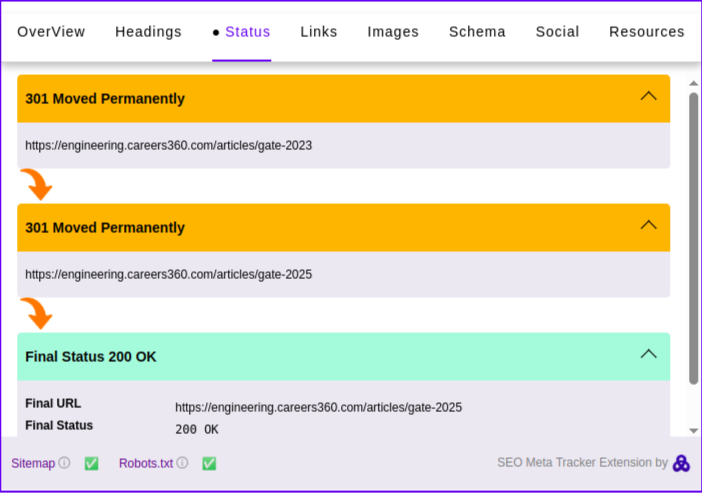Viewport: 702px width, 493px height.
Task: Open the Resources tab
Action: [x=647, y=32]
